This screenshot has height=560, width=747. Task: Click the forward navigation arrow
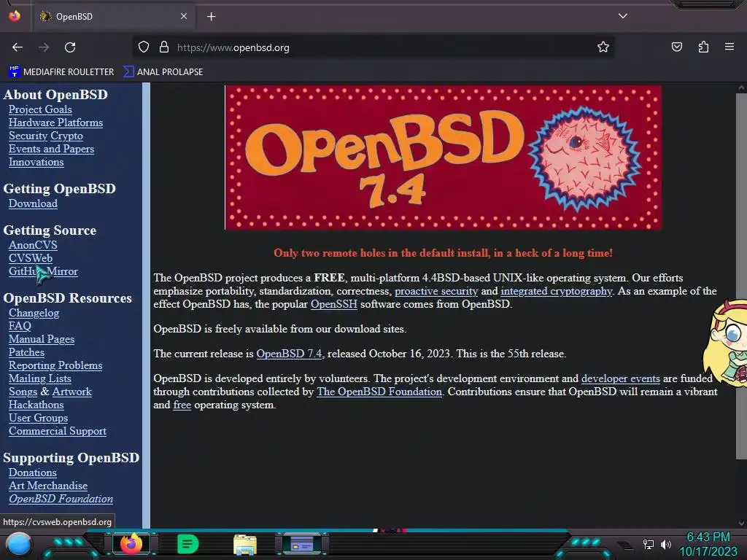click(x=44, y=47)
